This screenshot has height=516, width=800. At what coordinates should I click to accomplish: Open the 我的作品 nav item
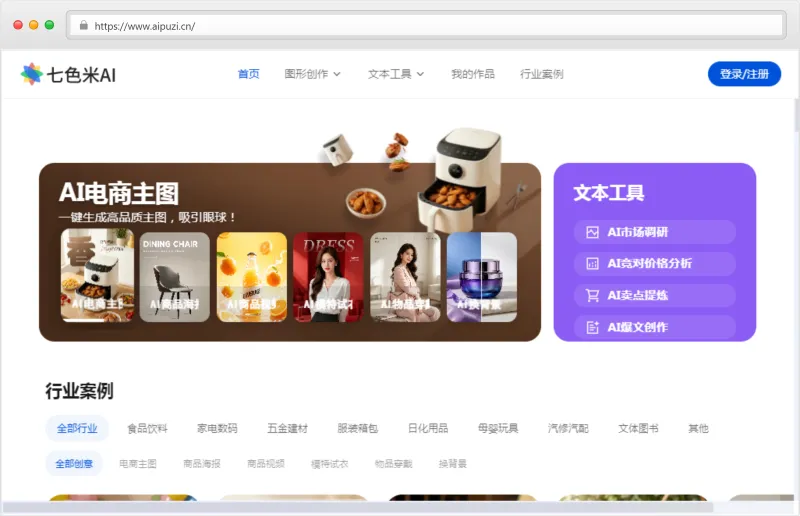[472, 74]
